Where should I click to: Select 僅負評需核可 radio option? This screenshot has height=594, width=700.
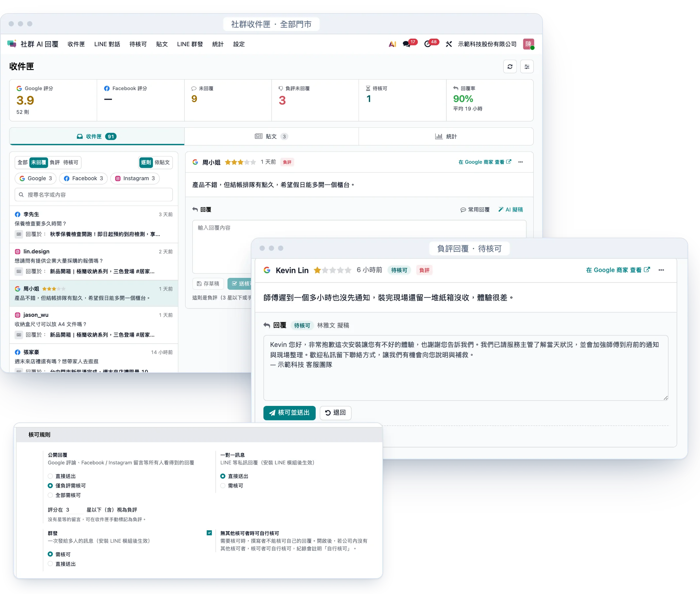click(50, 485)
